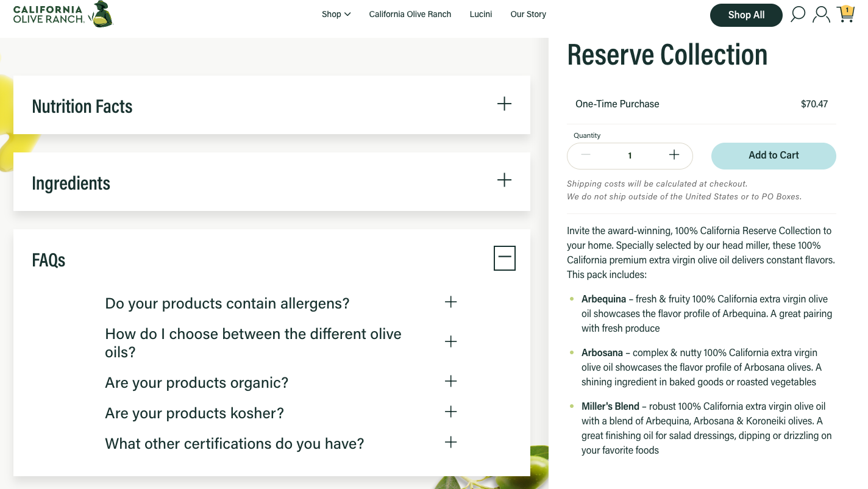868x489 pixels.
Task: Open the shopping cart icon
Action: pyautogui.click(x=845, y=14)
